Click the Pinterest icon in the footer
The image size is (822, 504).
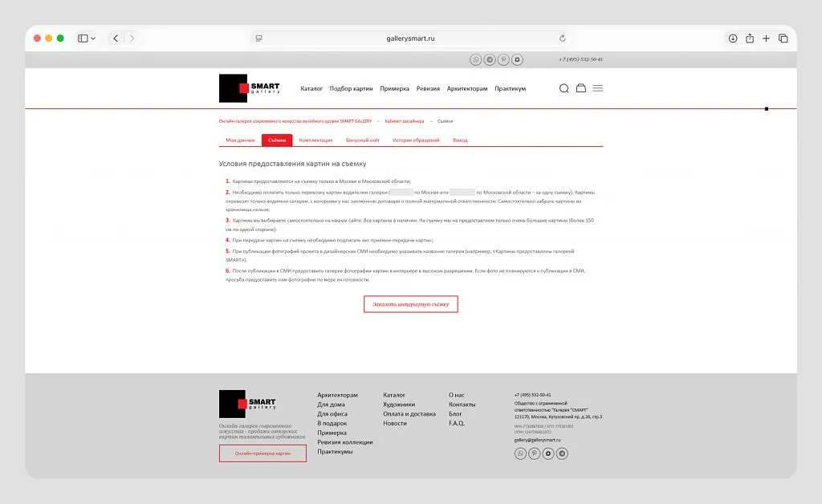[x=534, y=453]
